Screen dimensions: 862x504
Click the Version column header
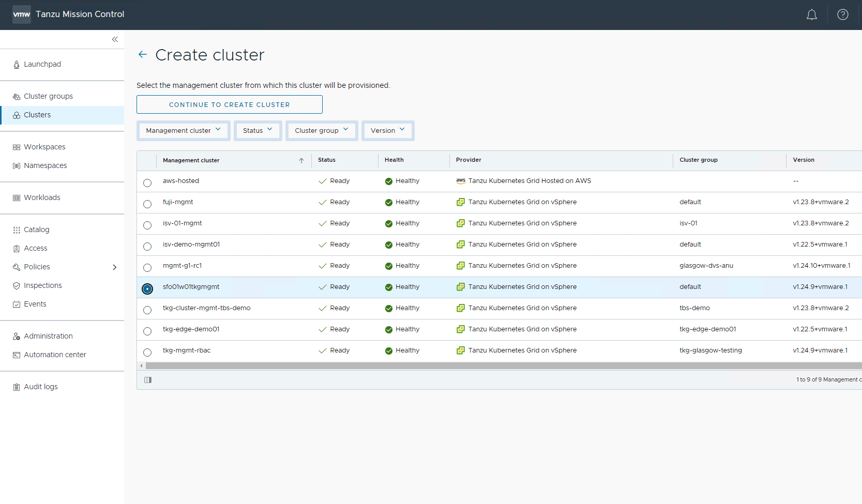[804, 160]
